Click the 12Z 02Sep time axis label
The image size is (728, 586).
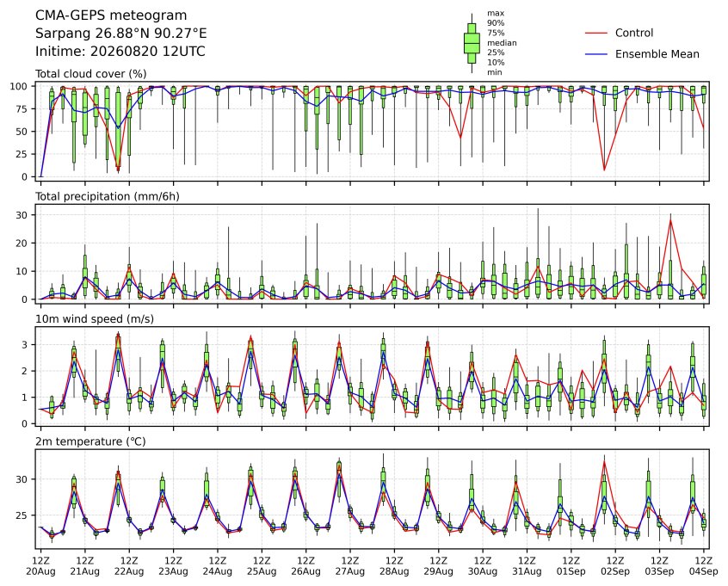click(x=615, y=566)
